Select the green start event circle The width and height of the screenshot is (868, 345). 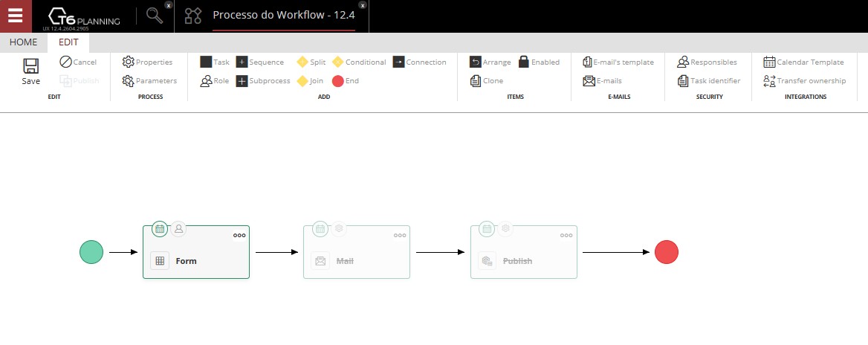point(91,252)
